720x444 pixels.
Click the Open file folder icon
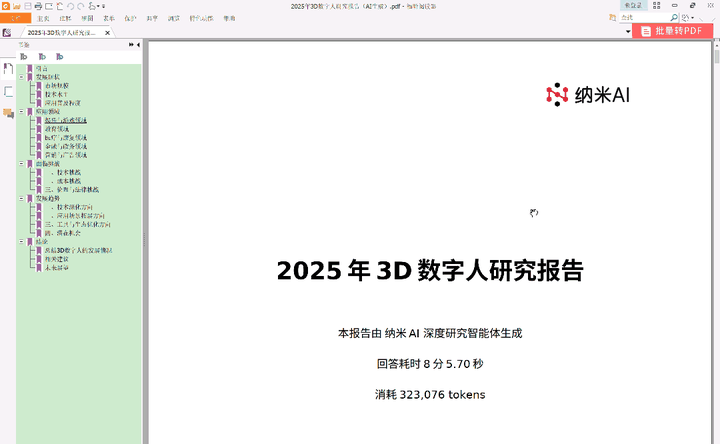[17, 6]
